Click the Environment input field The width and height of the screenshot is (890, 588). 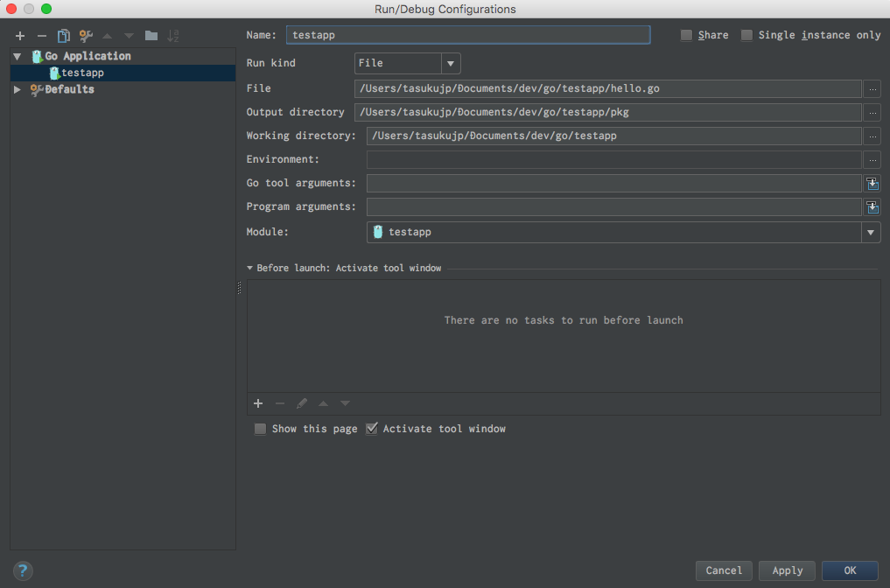(614, 160)
